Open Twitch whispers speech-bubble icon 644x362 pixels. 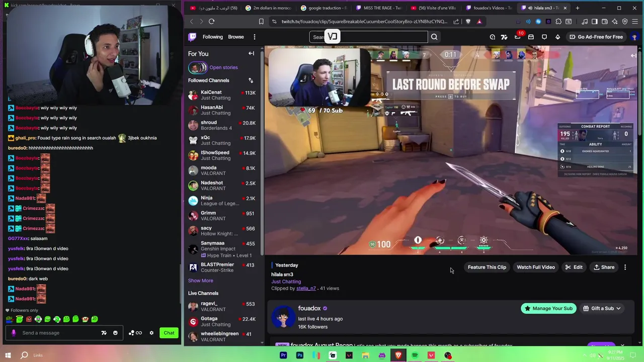(544, 37)
